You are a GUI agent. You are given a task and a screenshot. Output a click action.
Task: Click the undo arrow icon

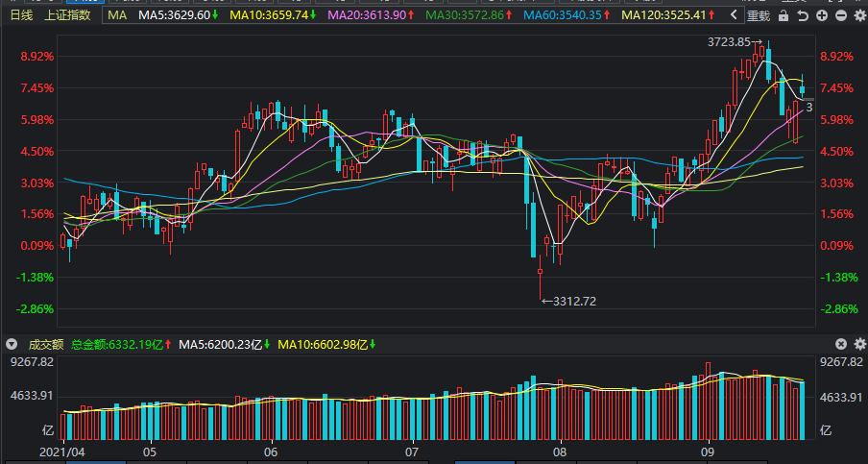click(x=803, y=15)
